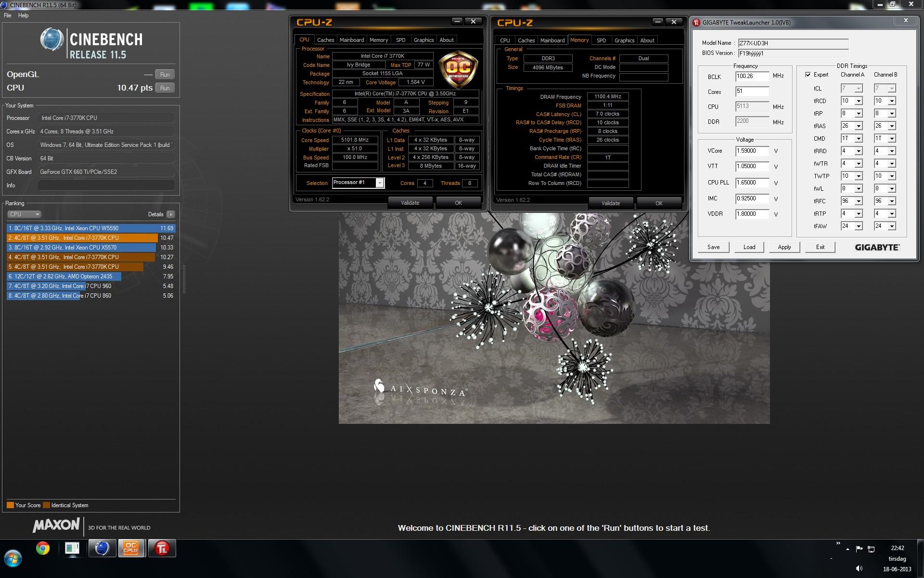This screenshot has width=924, height=578.
Task: Click the Action Center flag icon
Action: tap(860, 549)
